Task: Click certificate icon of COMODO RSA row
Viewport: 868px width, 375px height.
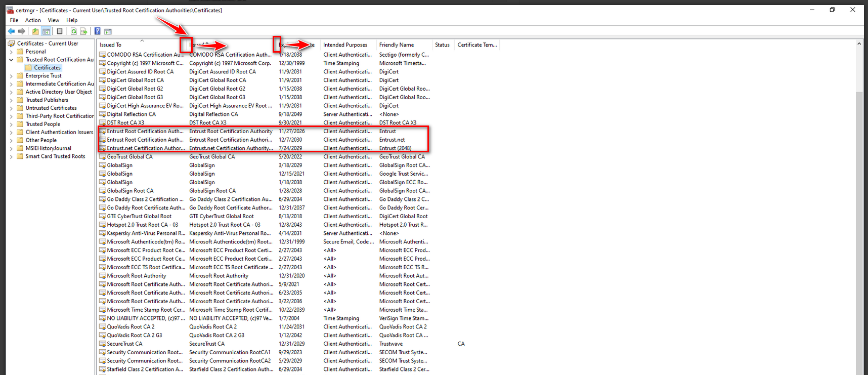Action: [103, 55]
